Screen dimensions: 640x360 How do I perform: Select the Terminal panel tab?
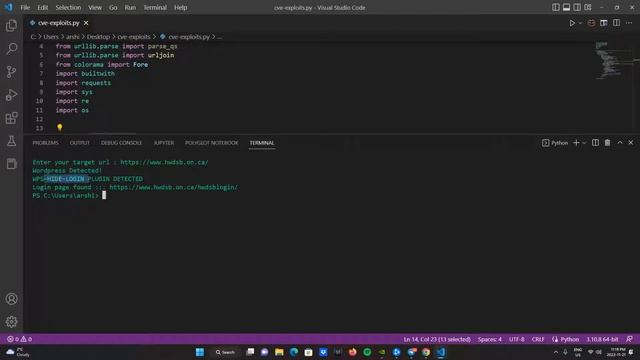(262, 143)
